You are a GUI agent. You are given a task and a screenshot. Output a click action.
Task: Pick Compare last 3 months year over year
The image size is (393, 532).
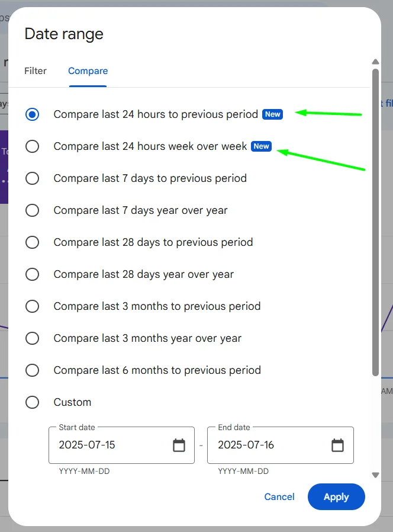[32, 338]
